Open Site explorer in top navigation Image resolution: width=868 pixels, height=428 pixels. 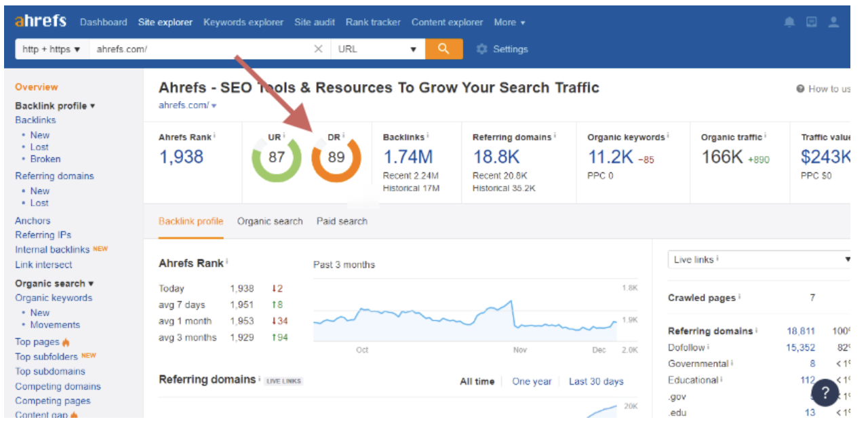(165, 22)
